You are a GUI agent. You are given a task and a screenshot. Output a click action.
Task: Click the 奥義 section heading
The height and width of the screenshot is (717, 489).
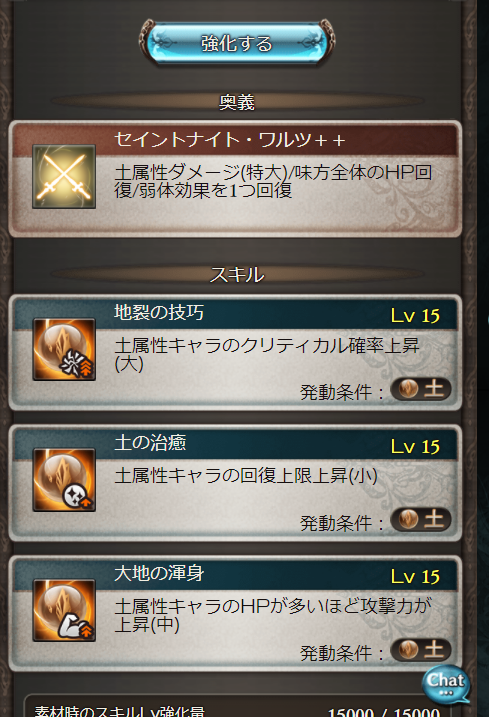(x=236, y=102)
